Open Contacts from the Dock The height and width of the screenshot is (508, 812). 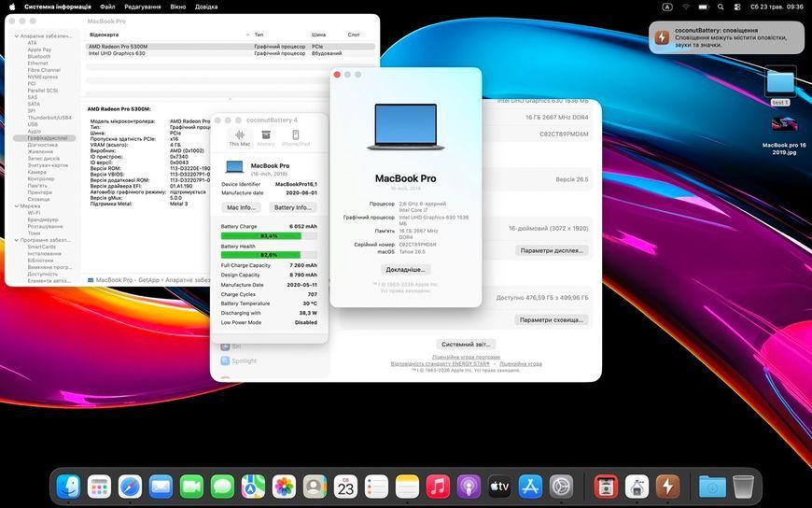pyautogui.click(x=315, y=487)
